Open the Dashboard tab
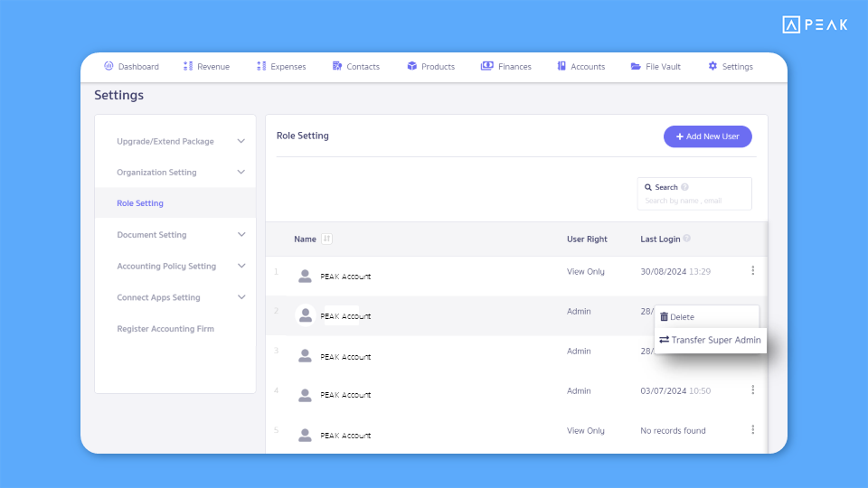 tap(132, 66)
